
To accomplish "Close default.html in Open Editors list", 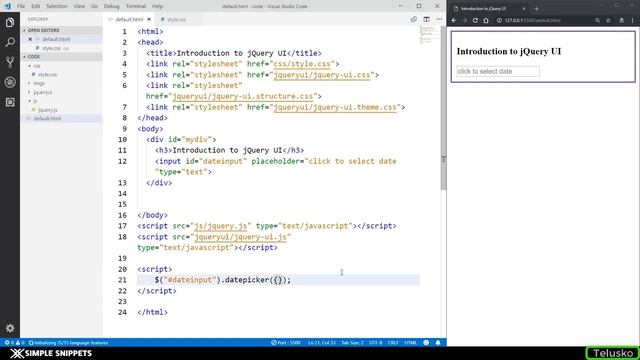I will pos(30,39).
